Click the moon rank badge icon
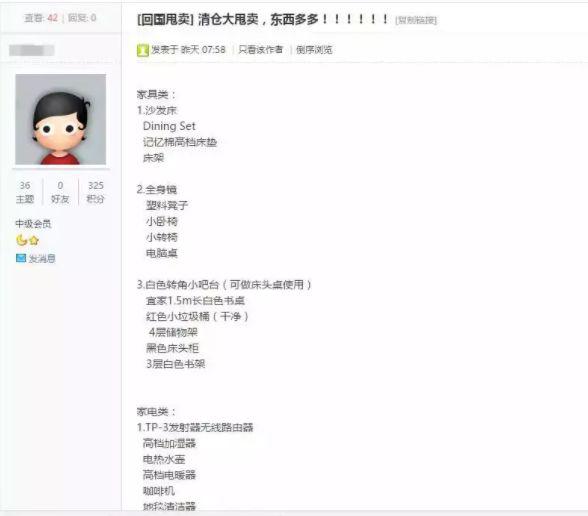Image resolution: width=588 pixels, height=516 pixels. click(x=22, y=240)
